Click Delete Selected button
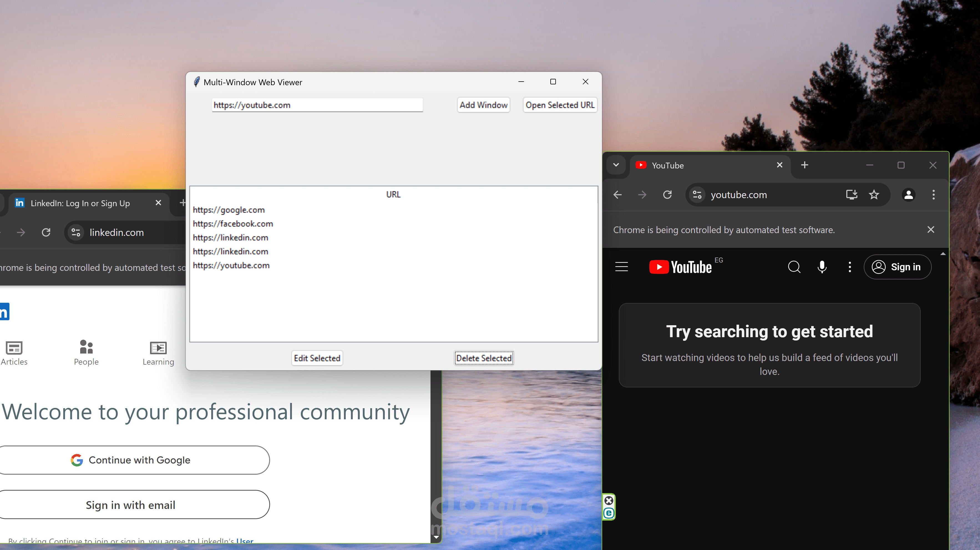The image size is (980, 550). [x=483, y=358]
